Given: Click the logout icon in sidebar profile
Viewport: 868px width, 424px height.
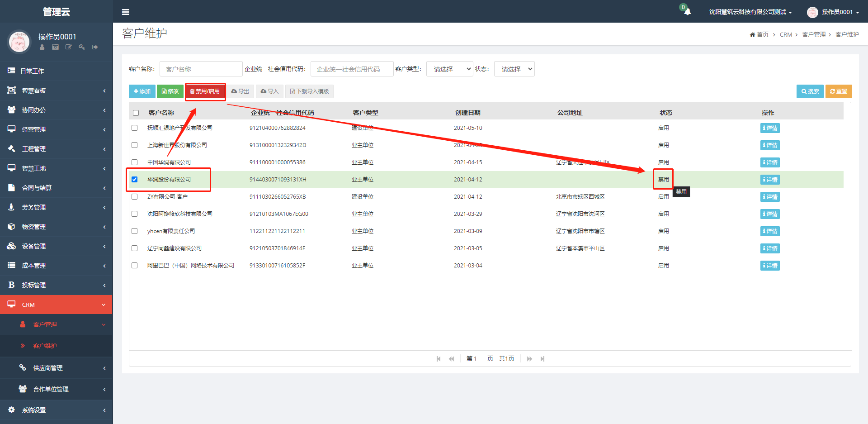Looking at the screenshot, I should pyautogui.click(x=95, y=47).
